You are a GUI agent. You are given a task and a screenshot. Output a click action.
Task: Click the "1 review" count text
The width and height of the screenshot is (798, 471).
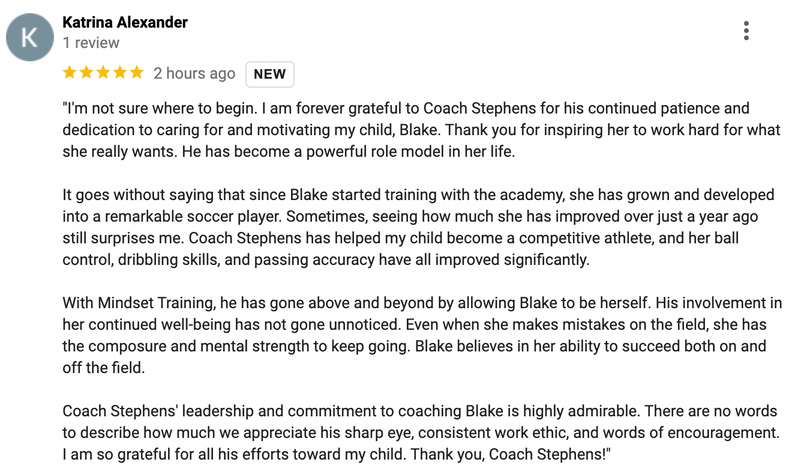coord(91,43)
